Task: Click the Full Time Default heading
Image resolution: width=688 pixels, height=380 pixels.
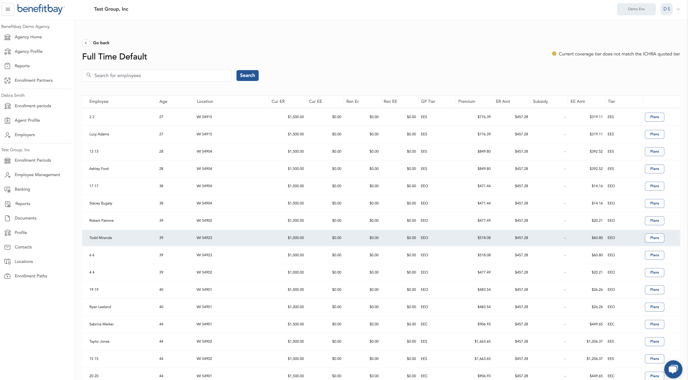Action: tap(115, 57)
